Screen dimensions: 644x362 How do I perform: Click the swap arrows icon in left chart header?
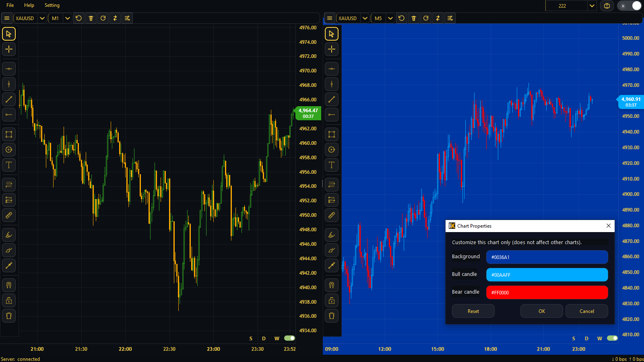point(115,18)
